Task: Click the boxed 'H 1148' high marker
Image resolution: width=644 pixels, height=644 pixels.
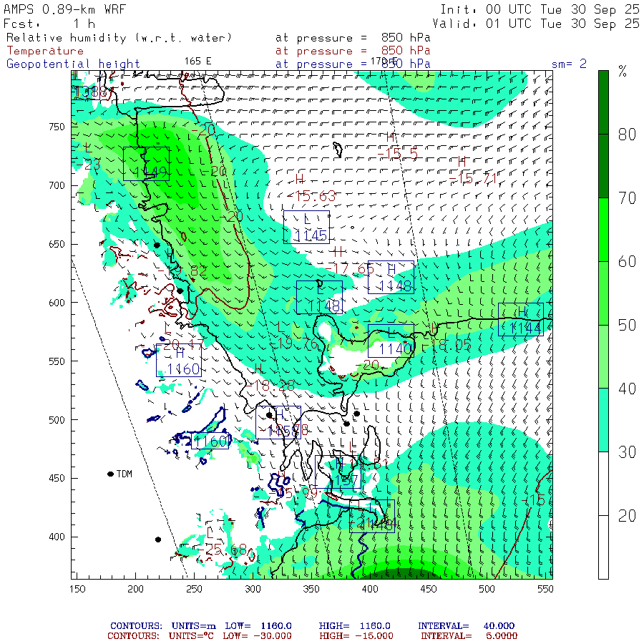Action: [391, 277]
